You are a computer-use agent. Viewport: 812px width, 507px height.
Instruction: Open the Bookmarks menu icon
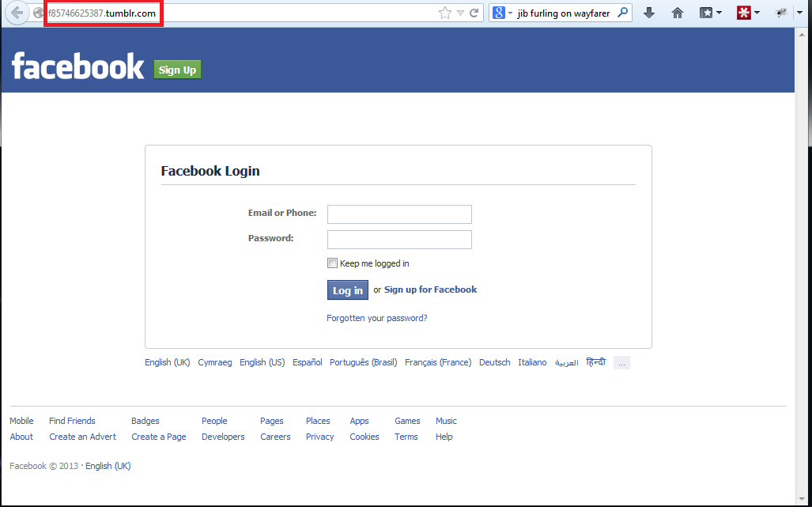706,13
